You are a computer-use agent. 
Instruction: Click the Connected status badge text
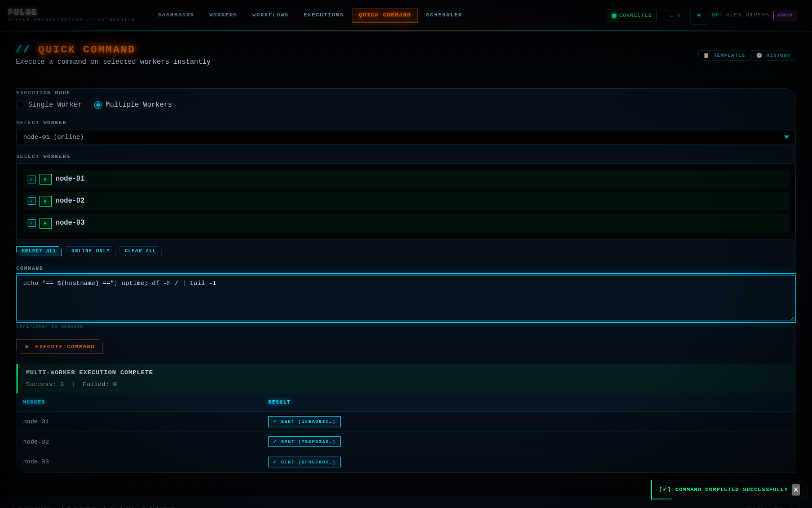[x=636, y=16]
